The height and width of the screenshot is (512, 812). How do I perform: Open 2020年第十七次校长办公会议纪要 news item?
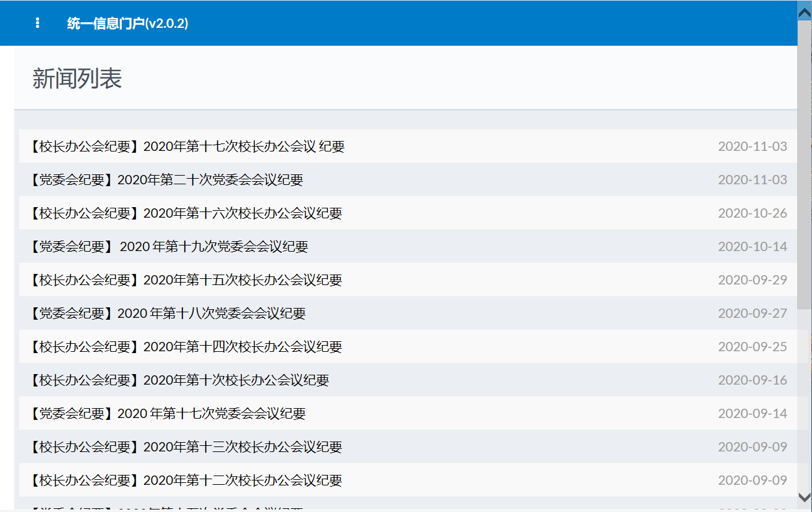click(187, 147)
